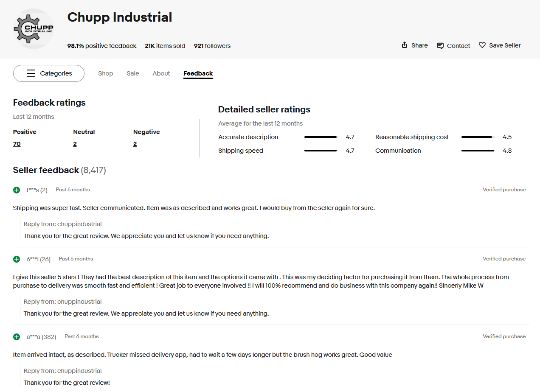Click the Contact text label
Viewport: 540px width, 392px height.
(x=458, y=46)
